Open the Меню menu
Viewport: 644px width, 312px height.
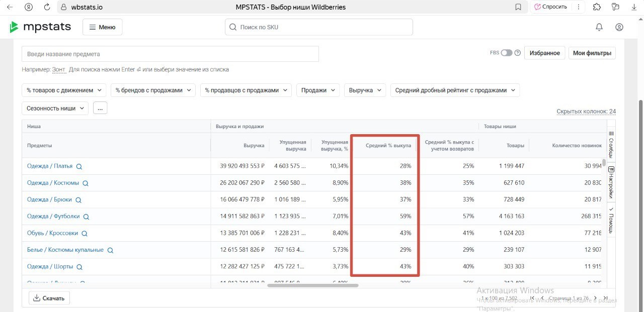102,27
